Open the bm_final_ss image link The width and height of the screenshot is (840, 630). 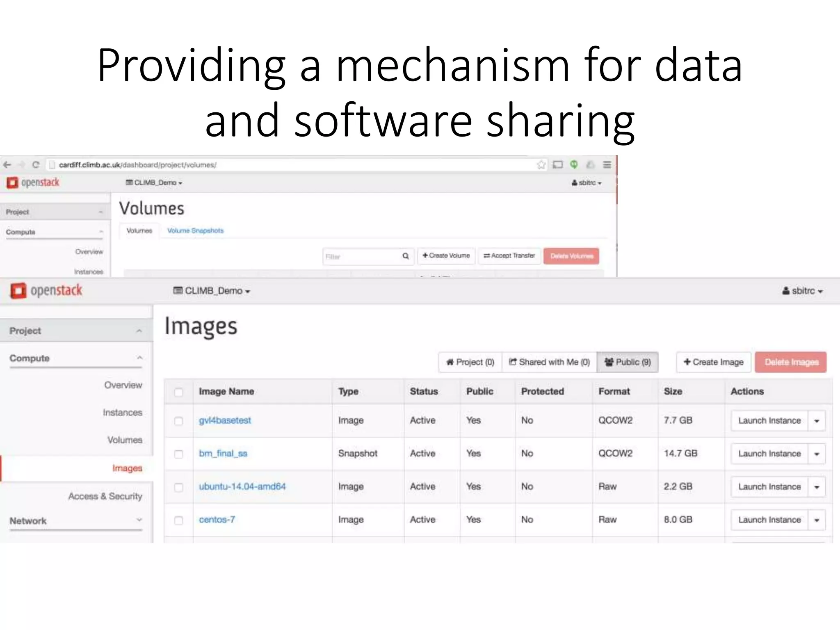[x=223, y=454]
